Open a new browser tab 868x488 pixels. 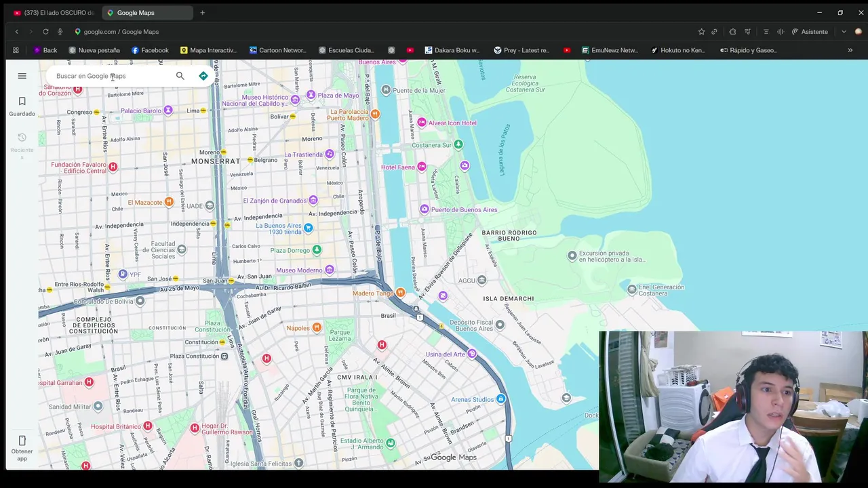pos(202,12)
